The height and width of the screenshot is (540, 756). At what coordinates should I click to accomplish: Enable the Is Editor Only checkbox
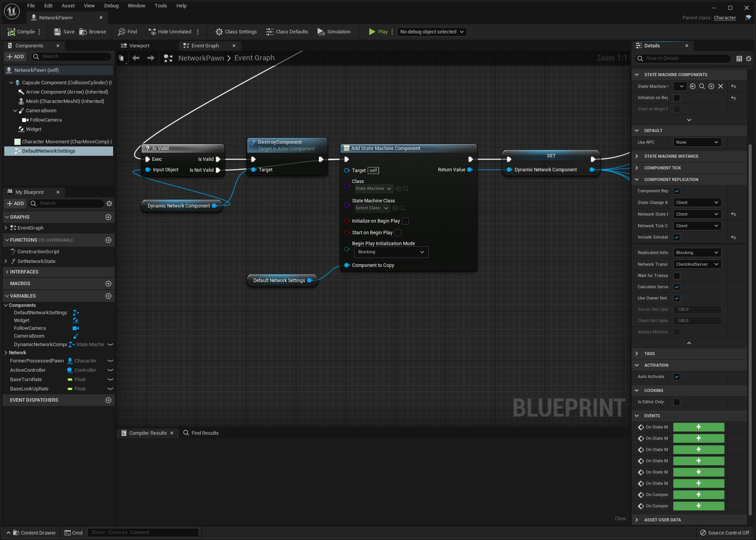pyautogui.click(x=677, y=402)
